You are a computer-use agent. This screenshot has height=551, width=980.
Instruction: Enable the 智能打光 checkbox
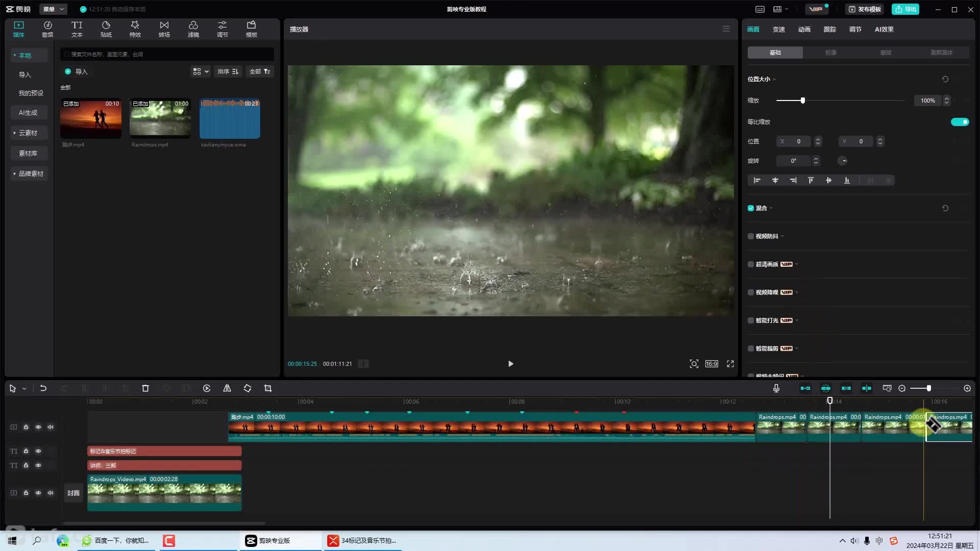tap(751, 320)
